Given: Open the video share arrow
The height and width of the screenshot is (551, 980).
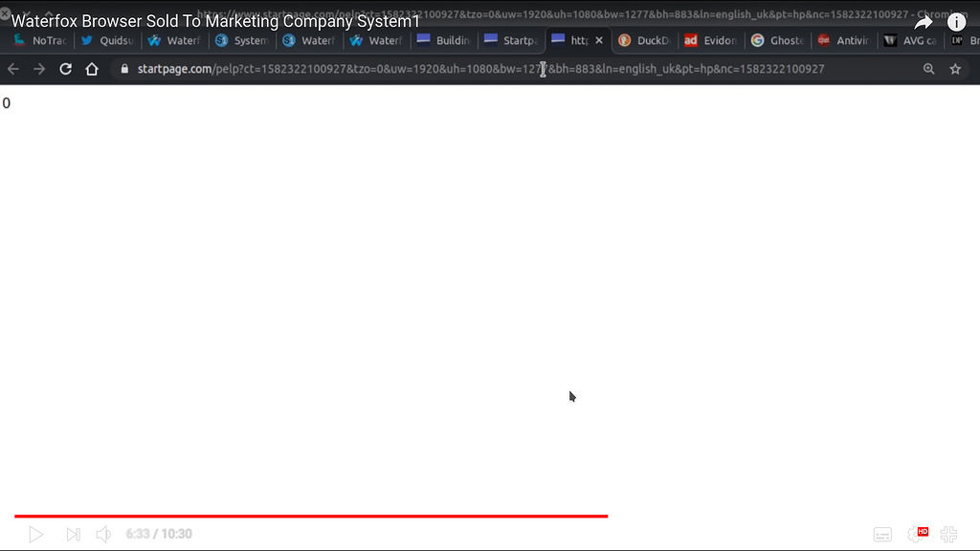Looking at the screenshot, I should (922, 21).
